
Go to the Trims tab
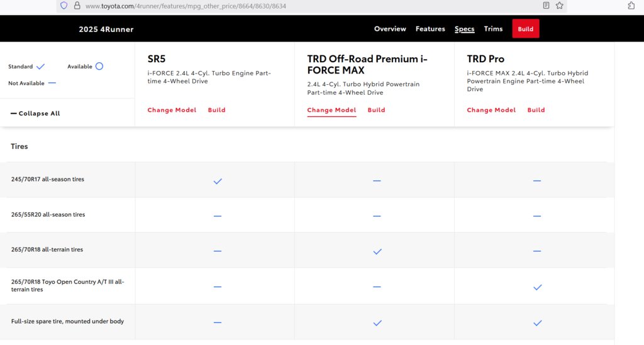(x=493, y=29)
